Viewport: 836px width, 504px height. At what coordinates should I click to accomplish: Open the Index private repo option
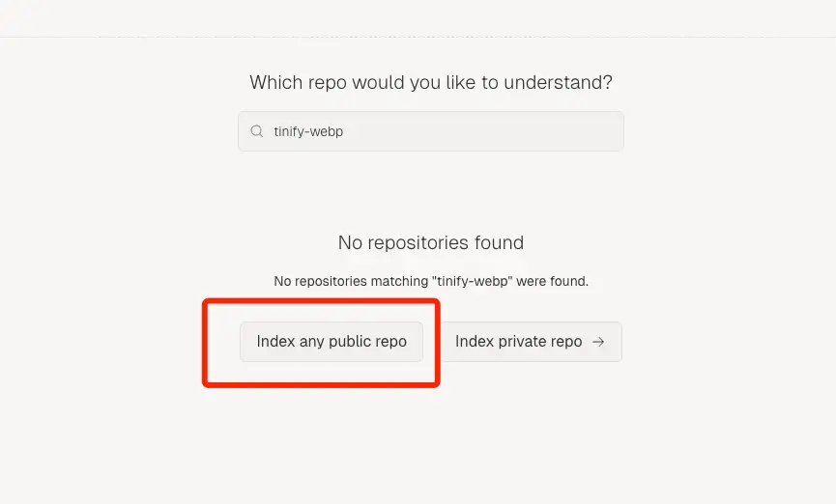[x=531, y=342]
